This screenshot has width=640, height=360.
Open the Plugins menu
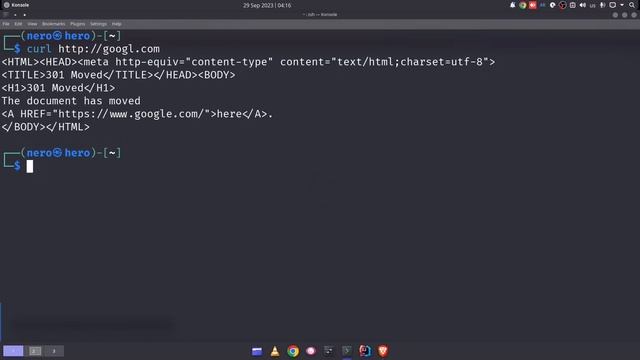pyautogui.click(x=78, y=24)
